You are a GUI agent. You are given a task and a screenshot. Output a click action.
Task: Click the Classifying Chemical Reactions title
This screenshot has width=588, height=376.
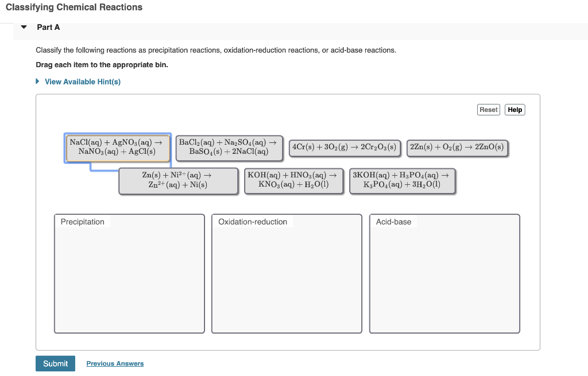73,7
